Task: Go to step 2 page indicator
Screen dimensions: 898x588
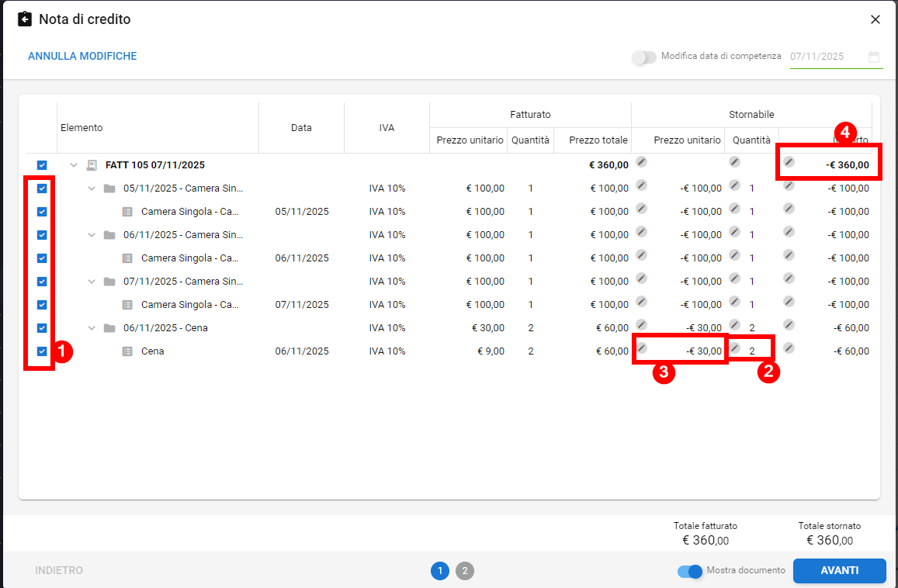Action: (x=464, y=571)
